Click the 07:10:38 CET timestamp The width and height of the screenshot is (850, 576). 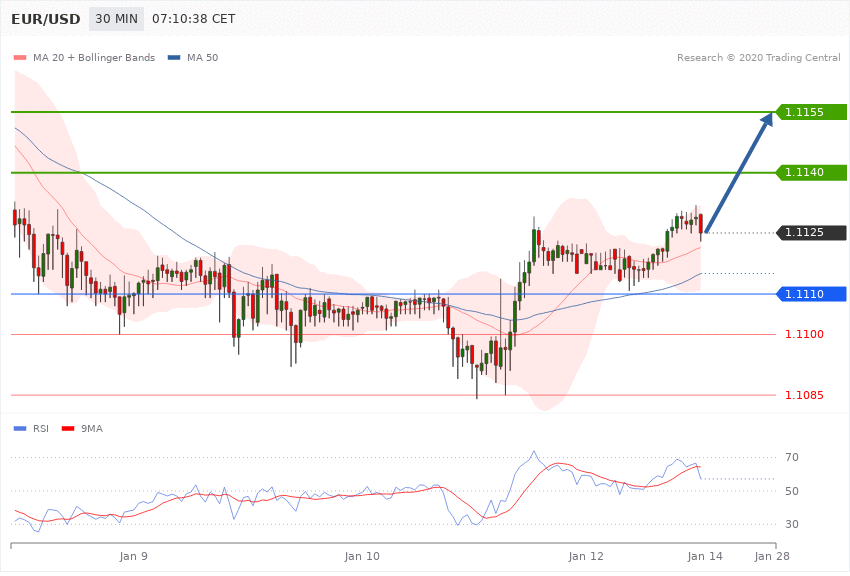pos(194,19)
